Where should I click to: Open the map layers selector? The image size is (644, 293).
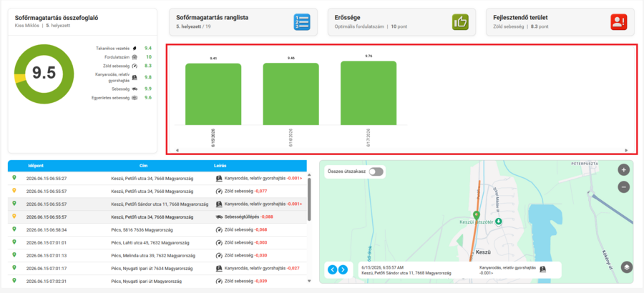[x=627, y=267]
